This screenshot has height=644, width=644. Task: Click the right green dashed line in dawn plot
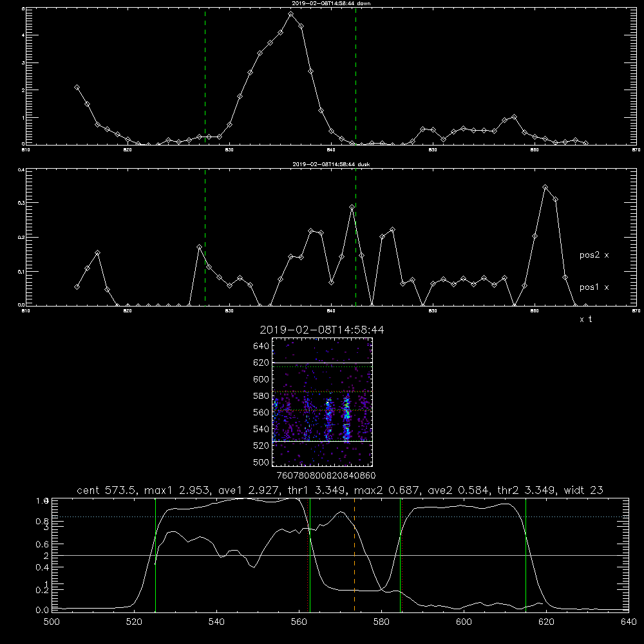point(355,76)
